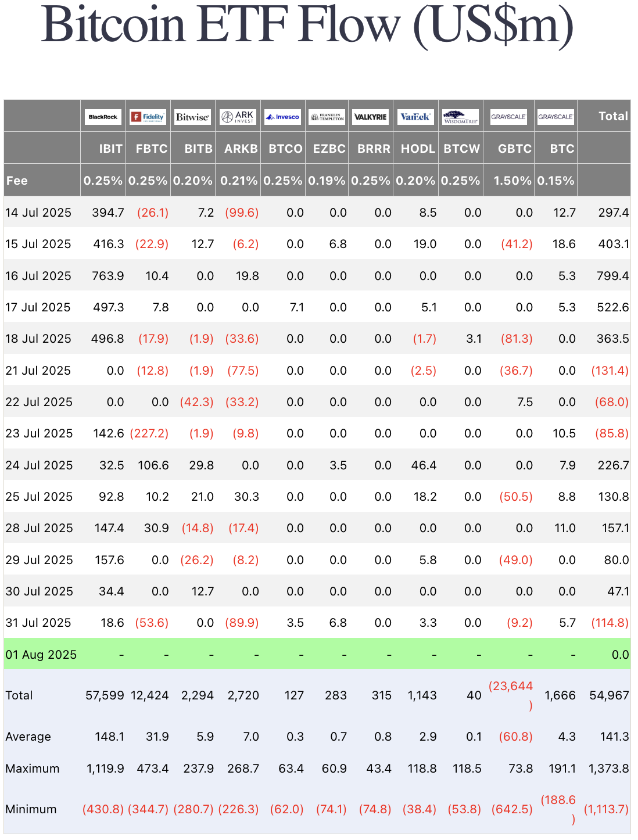Click the 23 Jul 2025 date row
The image size is (638, 840).
click(317, 433)
